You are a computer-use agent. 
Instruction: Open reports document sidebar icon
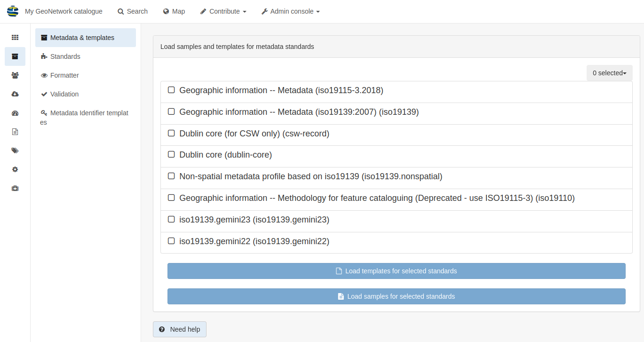tap(15, 132)
